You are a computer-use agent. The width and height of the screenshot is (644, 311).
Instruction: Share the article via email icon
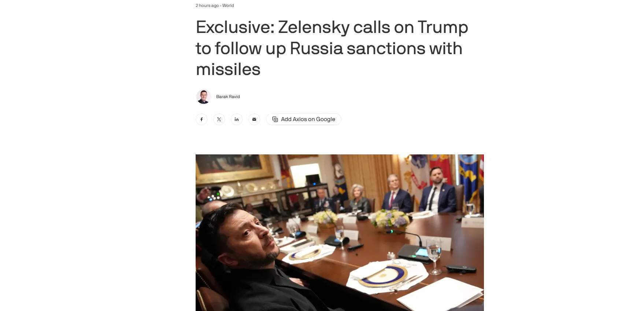(x=254, y=119)
